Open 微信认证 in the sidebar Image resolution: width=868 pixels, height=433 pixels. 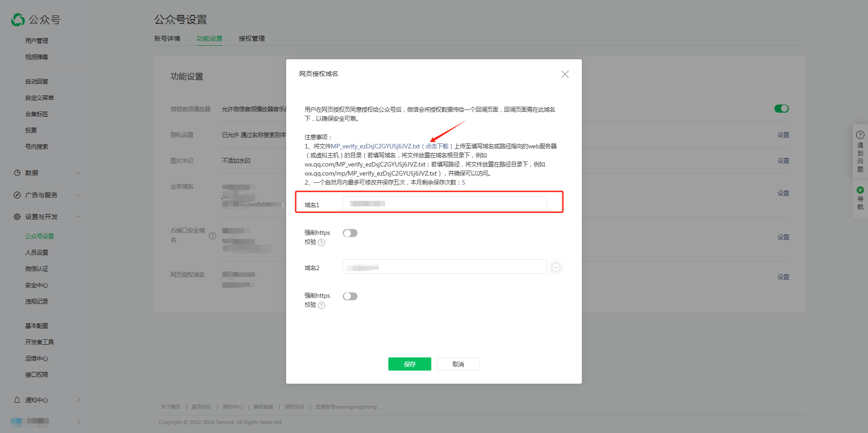coord(37,269)
